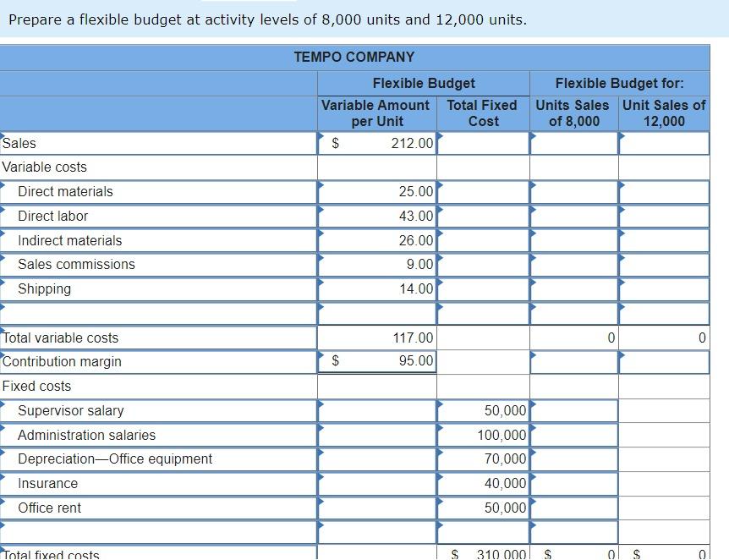Click the Shipping 14.00 amount cell
This screenshot has height=560, width=729.
[377, 288]
